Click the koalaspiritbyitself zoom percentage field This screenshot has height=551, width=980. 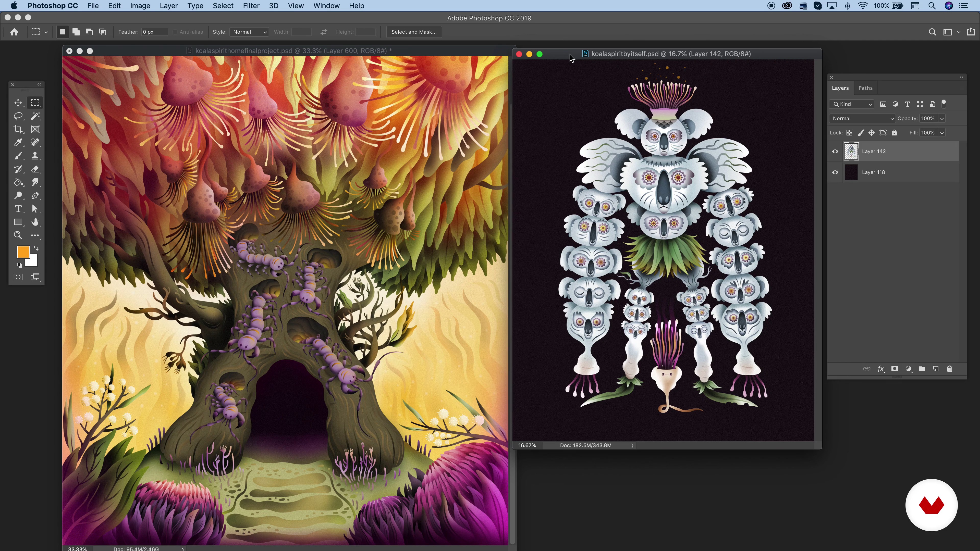[x=527, y=445]
